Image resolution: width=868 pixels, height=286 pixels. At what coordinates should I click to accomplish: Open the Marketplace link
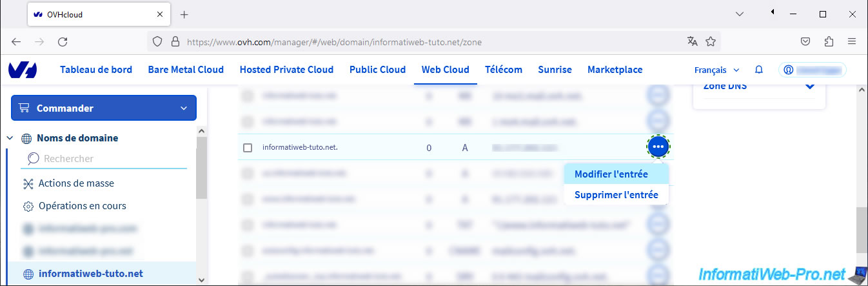click(615, 70)
